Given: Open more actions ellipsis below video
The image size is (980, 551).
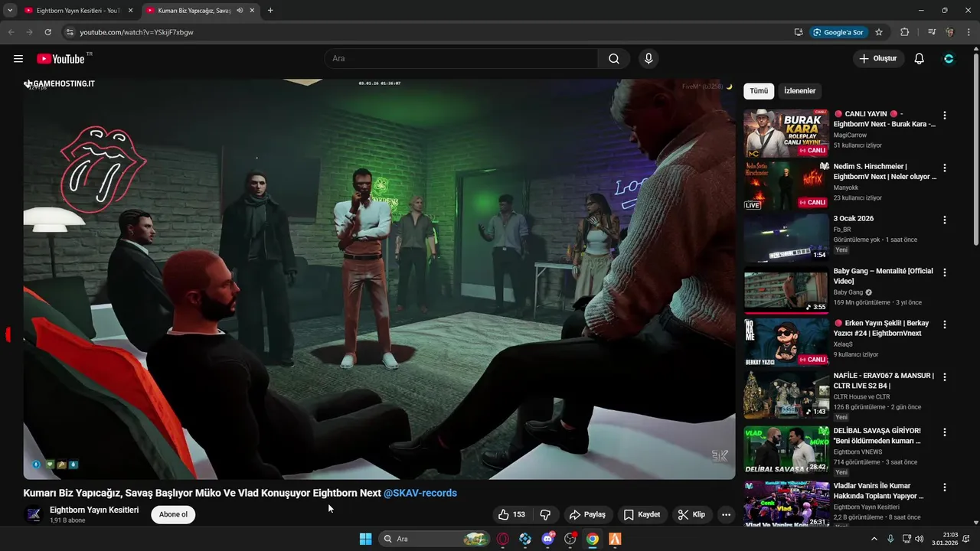Looking at the screenshot, I should [x=727, y=514].
